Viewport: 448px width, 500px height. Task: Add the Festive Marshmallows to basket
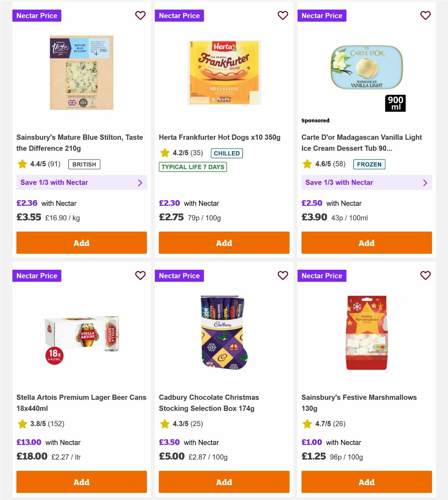(366, 482)
